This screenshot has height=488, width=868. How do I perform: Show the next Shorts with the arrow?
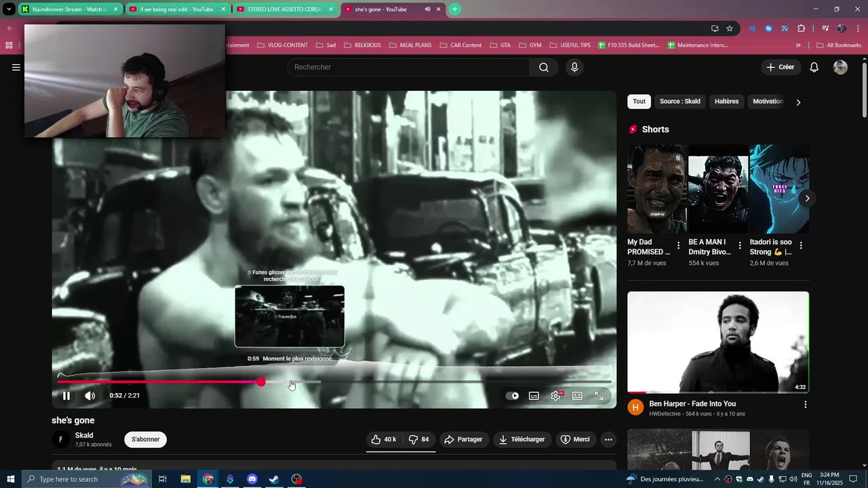pos(807,199)
